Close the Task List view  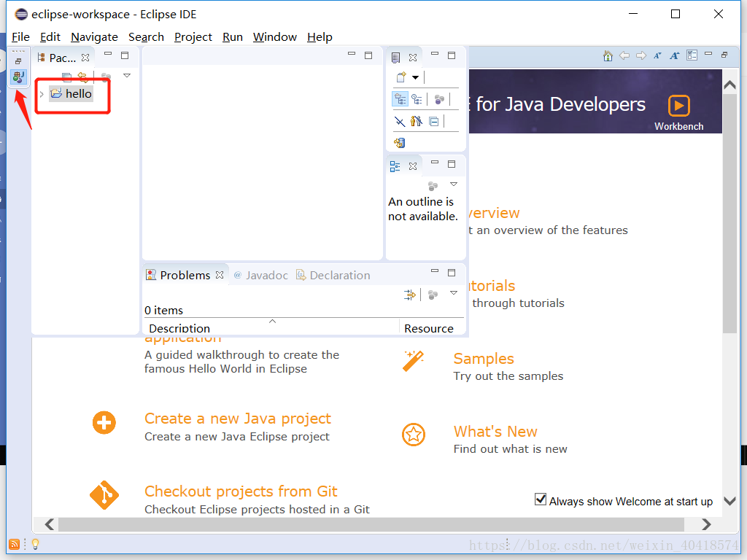click(413, 58)
